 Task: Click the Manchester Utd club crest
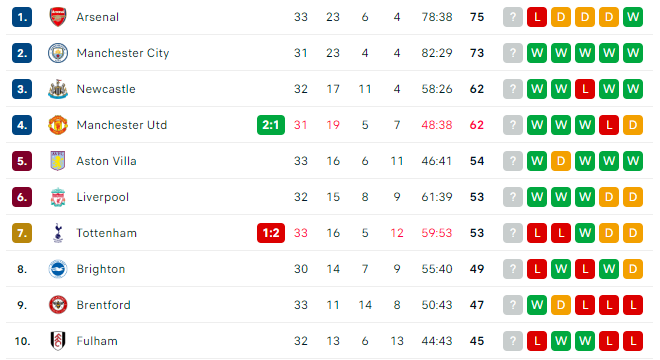(58, 125)
